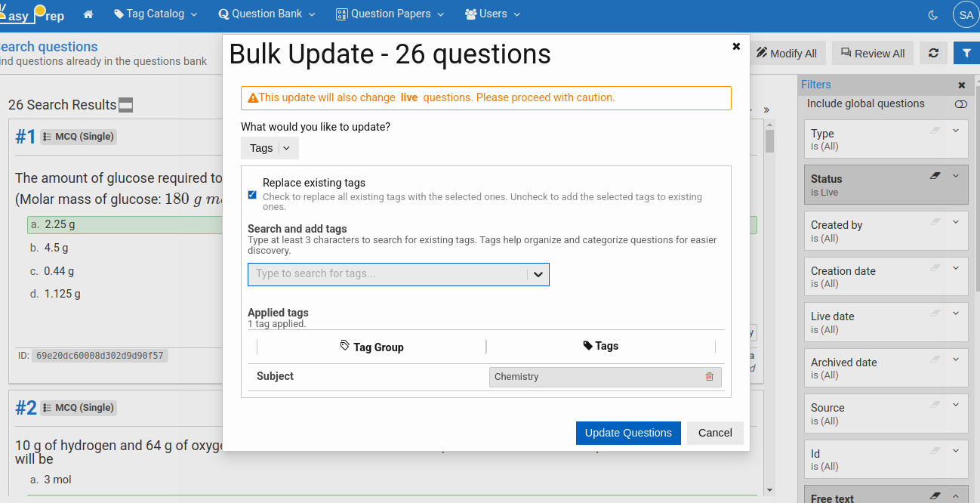Open the blue filter funnel icon
The width and height of the screenshot is (980, 503).
pyautogui.click(x=967, y=53)
